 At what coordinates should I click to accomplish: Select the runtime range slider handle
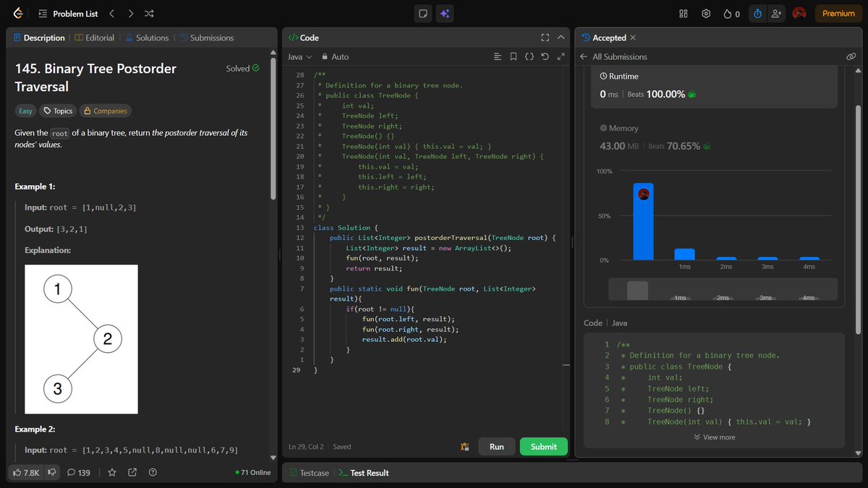pos(637,290)
